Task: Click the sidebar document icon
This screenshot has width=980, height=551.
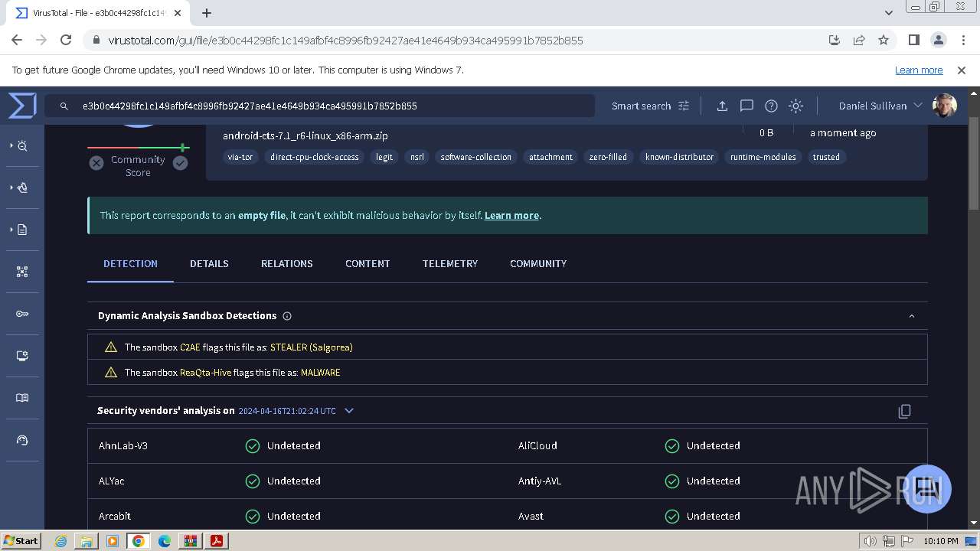Action: click(x=22, y=230)
